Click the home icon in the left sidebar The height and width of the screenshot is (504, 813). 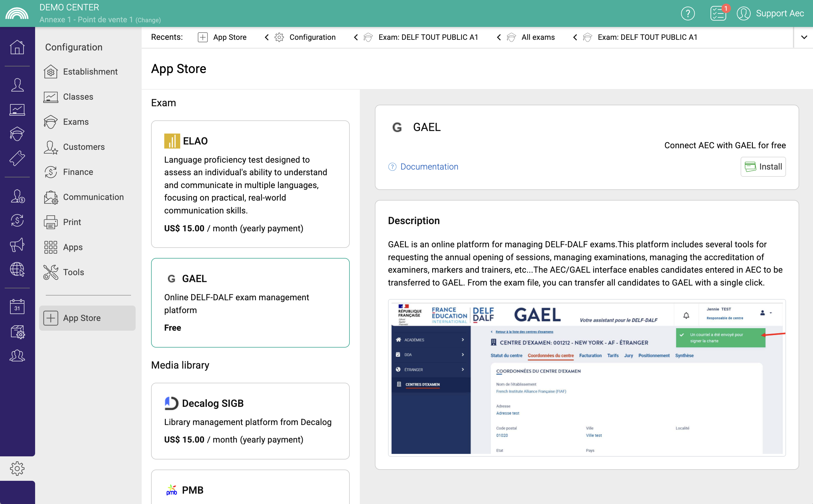point(17,47)
